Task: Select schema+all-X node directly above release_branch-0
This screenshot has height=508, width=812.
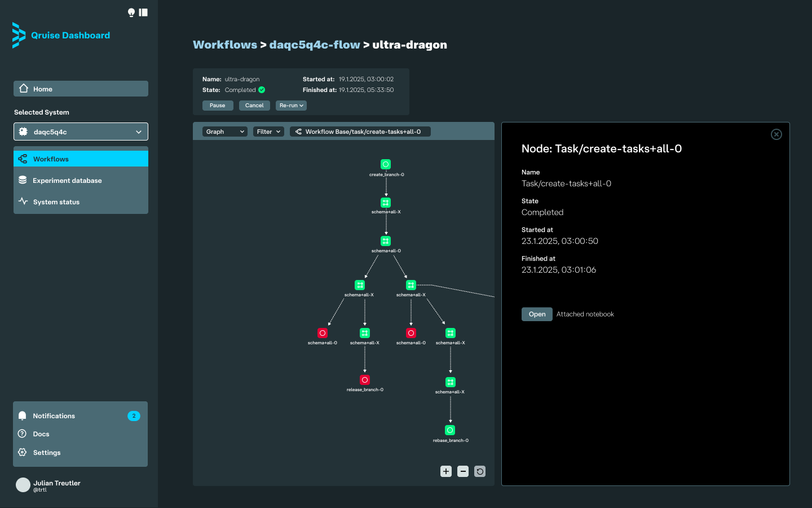Action: click(365, 333)
